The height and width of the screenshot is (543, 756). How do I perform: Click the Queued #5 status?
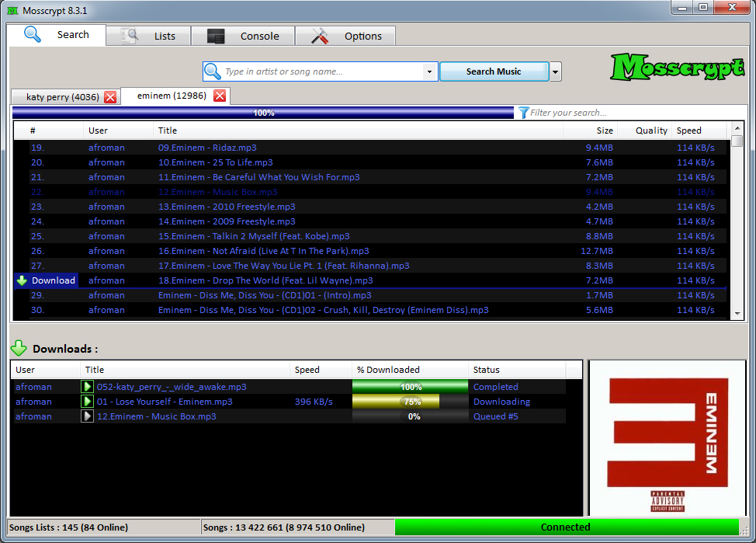[x=496, y=416]
